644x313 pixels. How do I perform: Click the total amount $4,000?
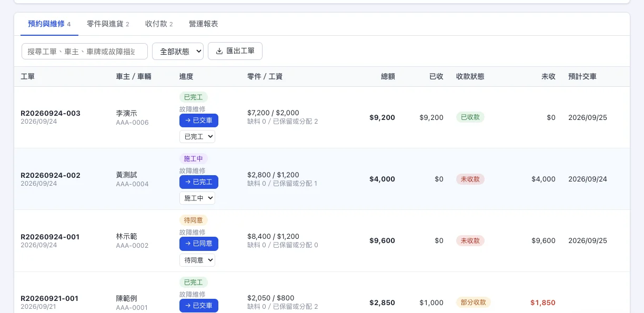(382, 179)
